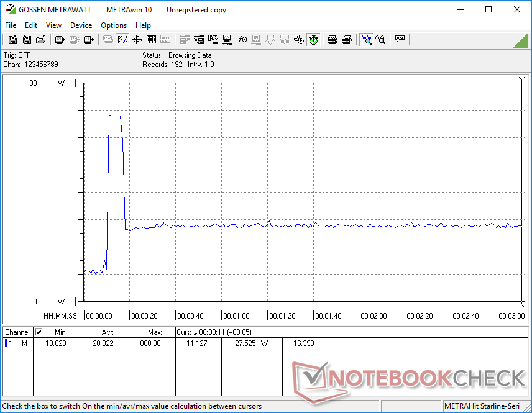Viewport: 532px width, 413px height.
Task: Click the blue channel 1 scale marker at 0 W
Action: tap(76, 301)
